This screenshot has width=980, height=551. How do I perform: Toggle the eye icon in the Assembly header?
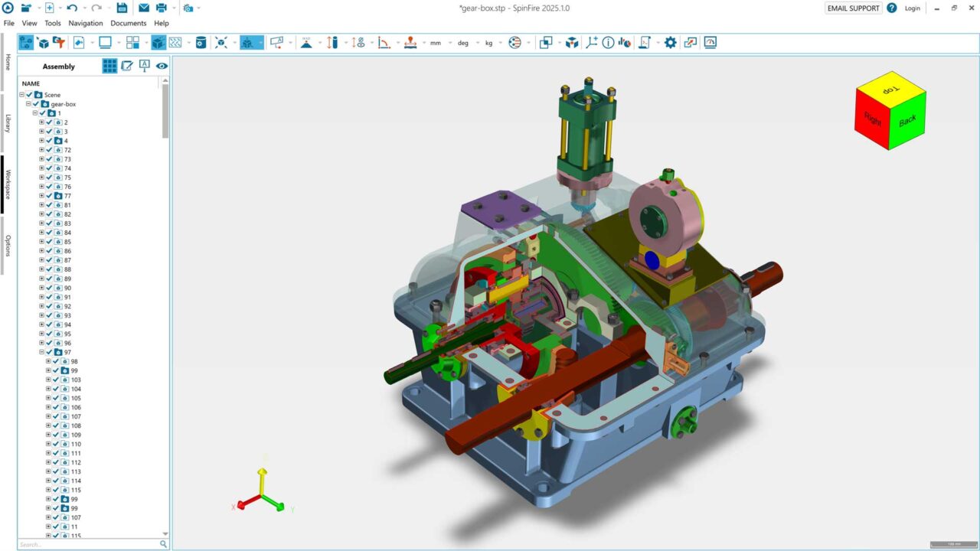(161, 66)
